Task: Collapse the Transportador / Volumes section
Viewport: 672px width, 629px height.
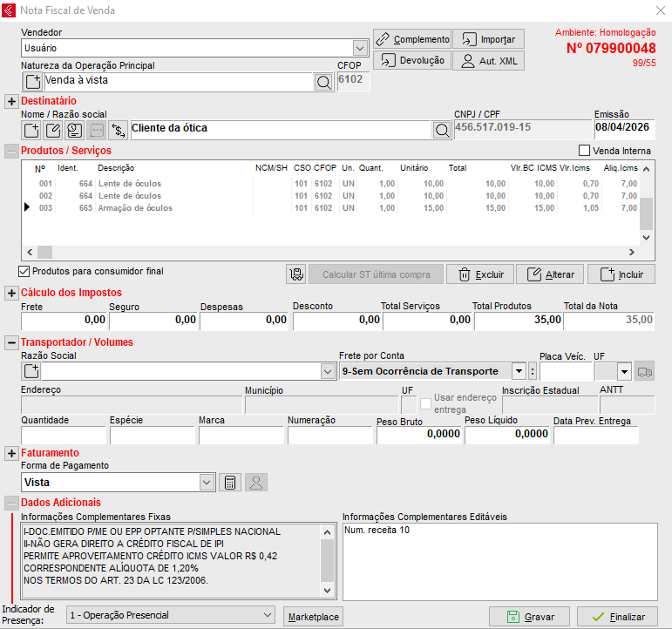Action: tap(11, 342)
